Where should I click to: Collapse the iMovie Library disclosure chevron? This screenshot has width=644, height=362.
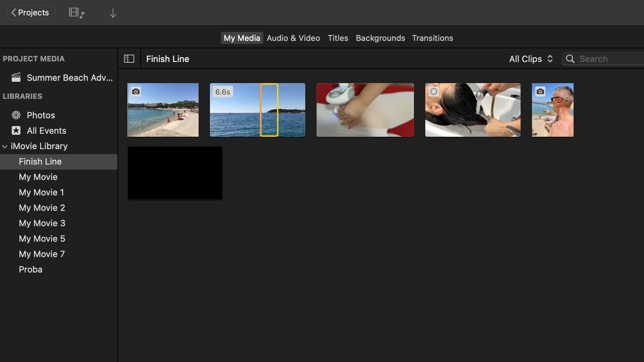(5, 146)
